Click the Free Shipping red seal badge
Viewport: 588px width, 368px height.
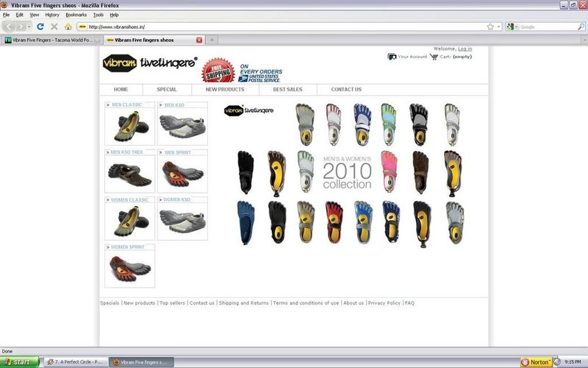click(x=218, y=71)
